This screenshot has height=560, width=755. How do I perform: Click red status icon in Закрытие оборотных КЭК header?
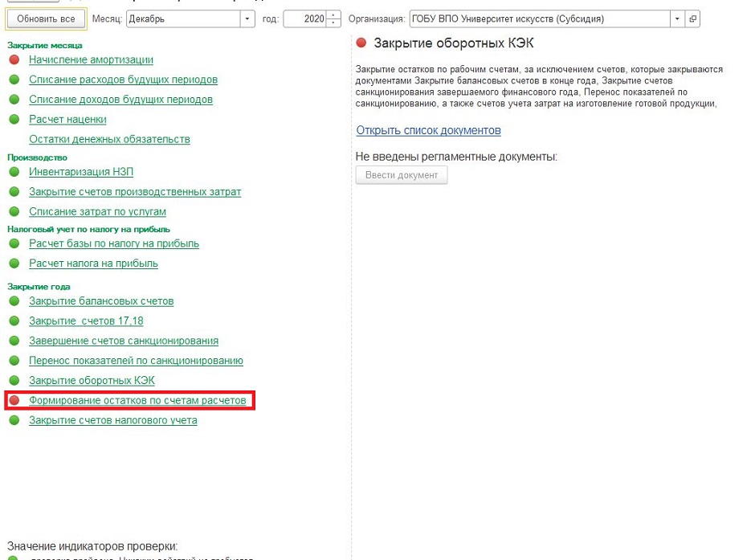[361, 43]
